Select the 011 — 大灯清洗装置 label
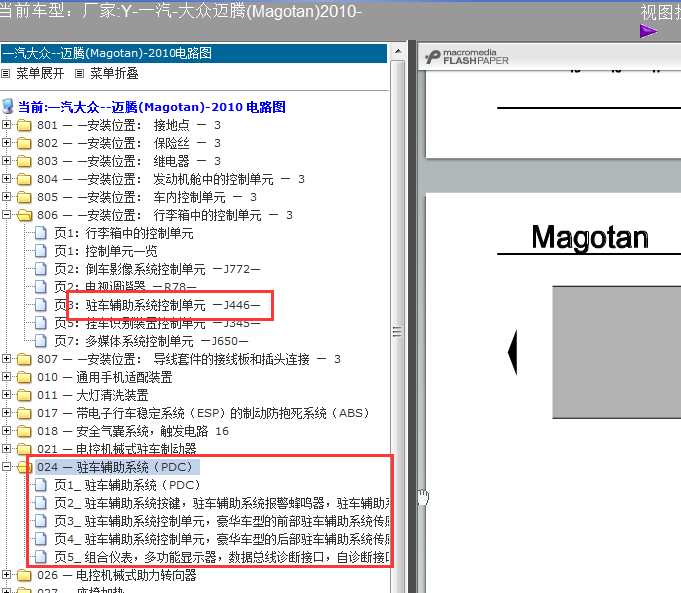 coord(93,395)
